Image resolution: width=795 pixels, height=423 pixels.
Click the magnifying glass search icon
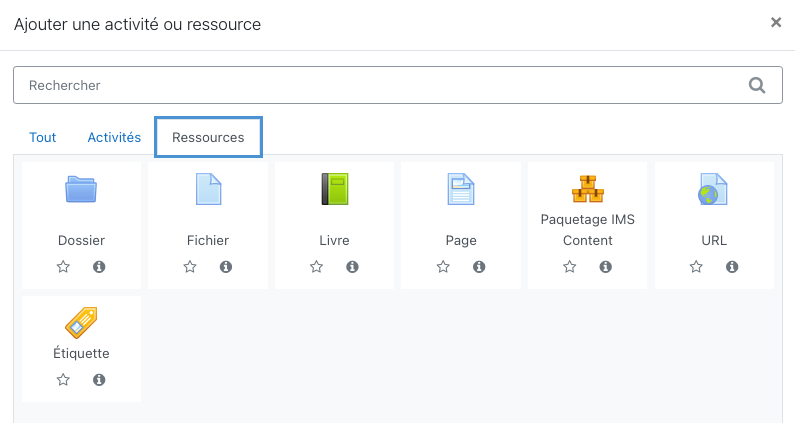pos(757,85)
